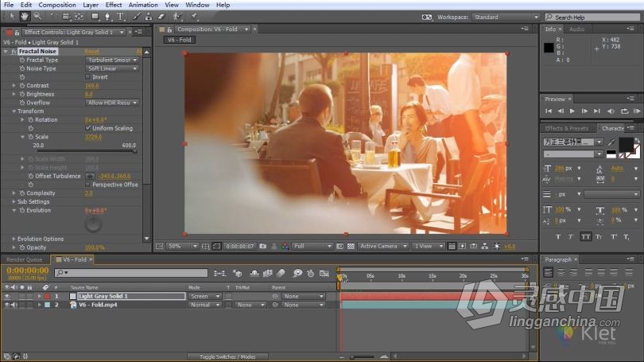Jump to first frame in Preview panel
This screenshot has height=362, width=644.
coord(549,111)
